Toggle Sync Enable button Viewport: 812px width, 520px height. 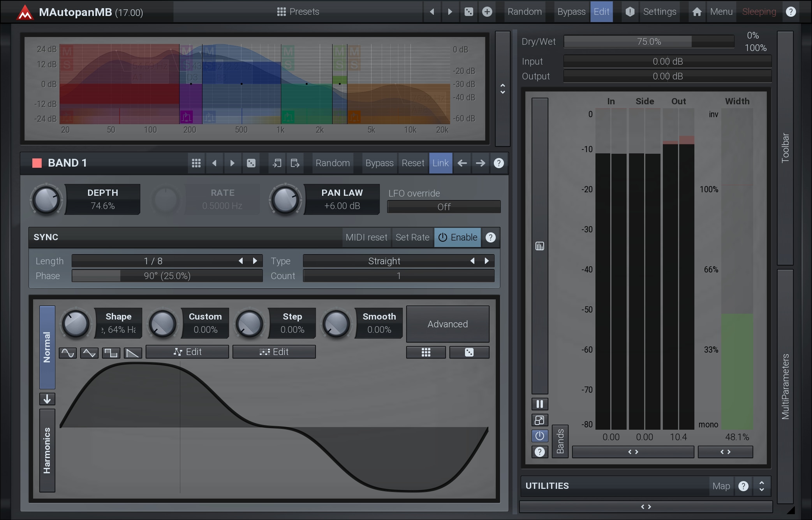click(458, 237)
